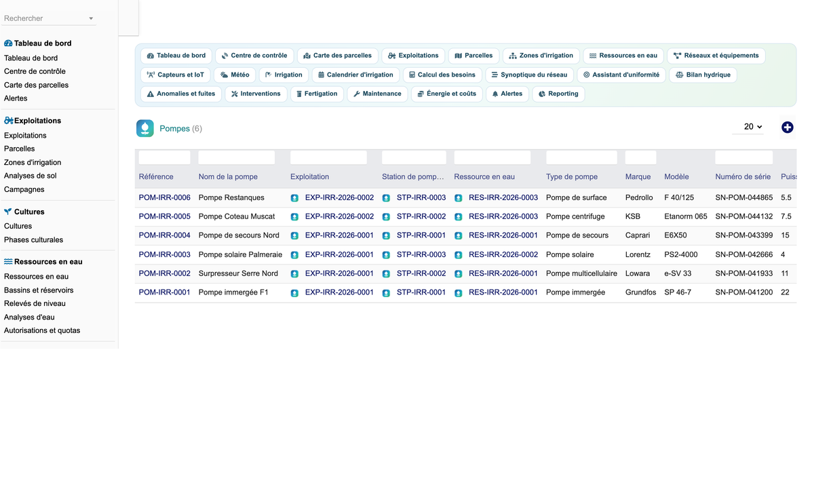Select Alertes in the sidebar
The image size is (814, 504).
click(16, 98)
